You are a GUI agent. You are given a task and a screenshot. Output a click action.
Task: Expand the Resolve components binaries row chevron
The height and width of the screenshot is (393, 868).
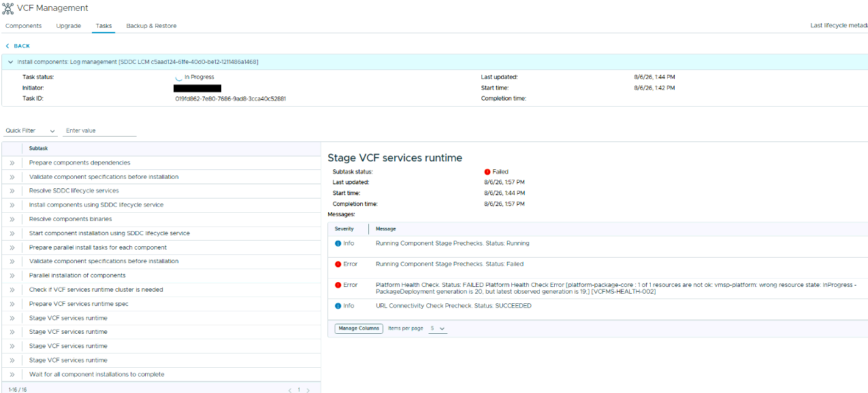pos(12,219)
